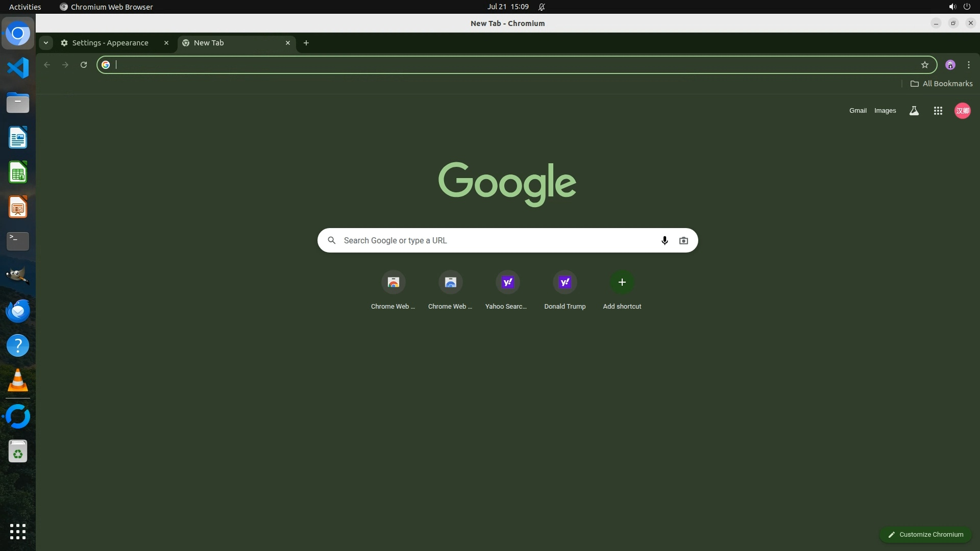Viewport: 980px width, 551px height.
Task: Expand the tab search dropdown
Action: (x=46, y=43)
